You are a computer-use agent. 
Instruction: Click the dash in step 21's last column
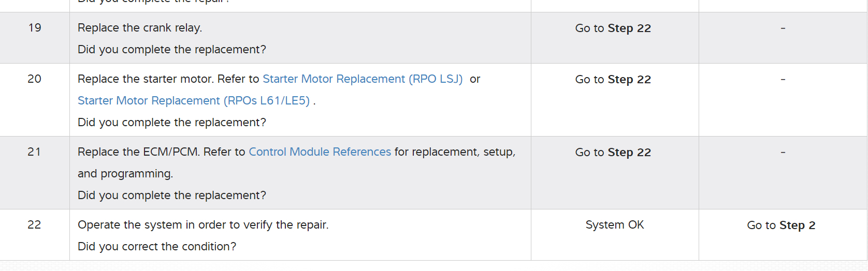click(783, 153)
